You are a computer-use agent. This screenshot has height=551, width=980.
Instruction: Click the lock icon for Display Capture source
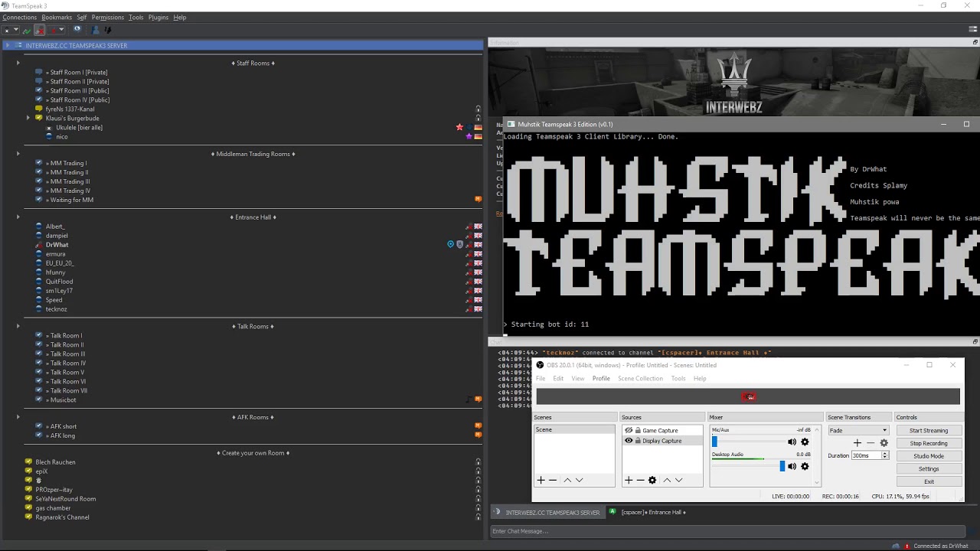coord(638,441)
